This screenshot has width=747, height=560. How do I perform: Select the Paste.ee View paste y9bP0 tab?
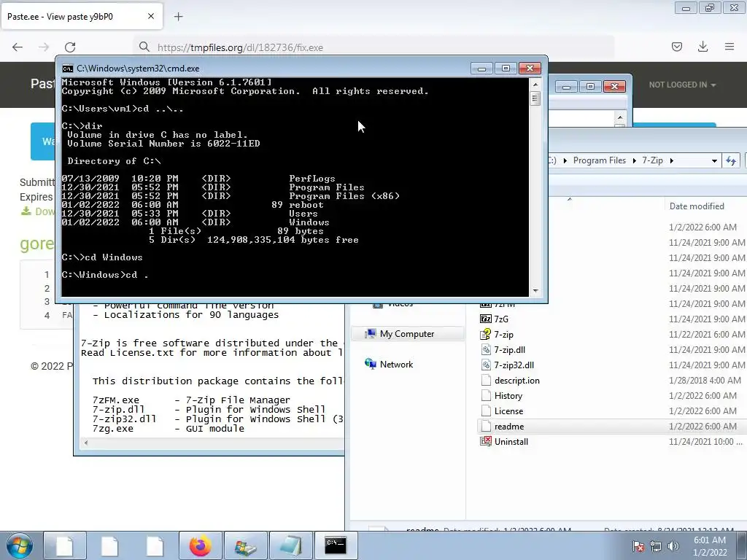82,16
